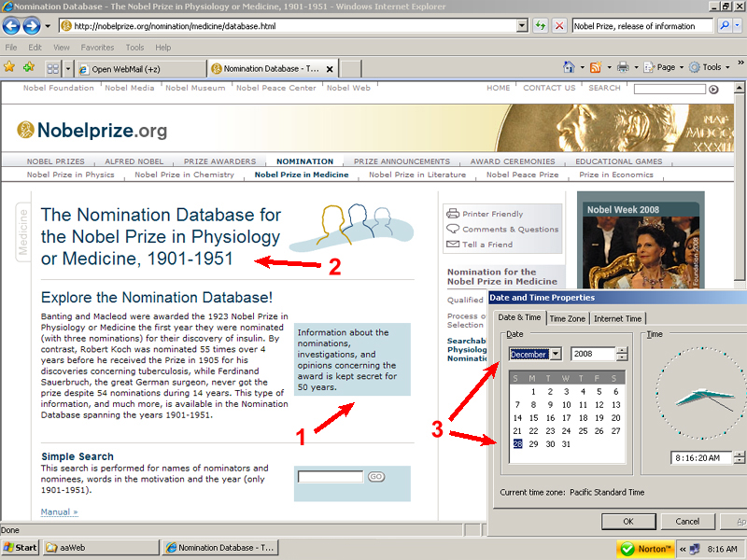
Task: Click the address bar URL field
Action: pos(289,26)
